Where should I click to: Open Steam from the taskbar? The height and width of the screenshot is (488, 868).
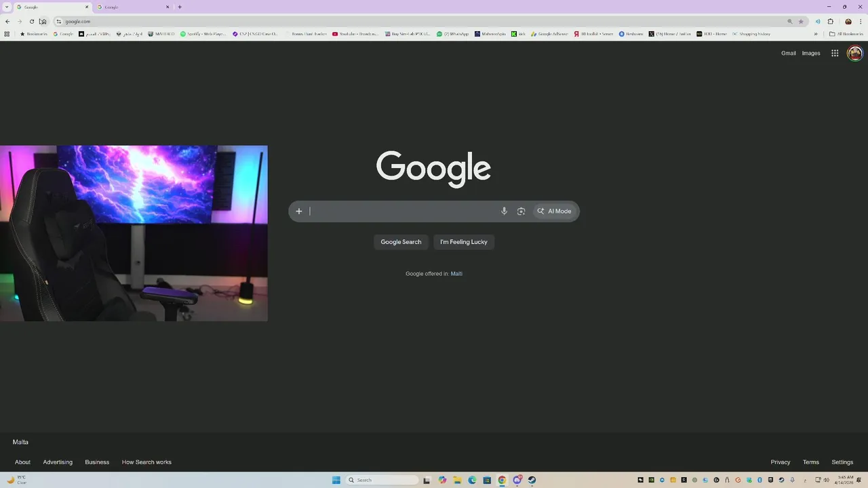532,480
